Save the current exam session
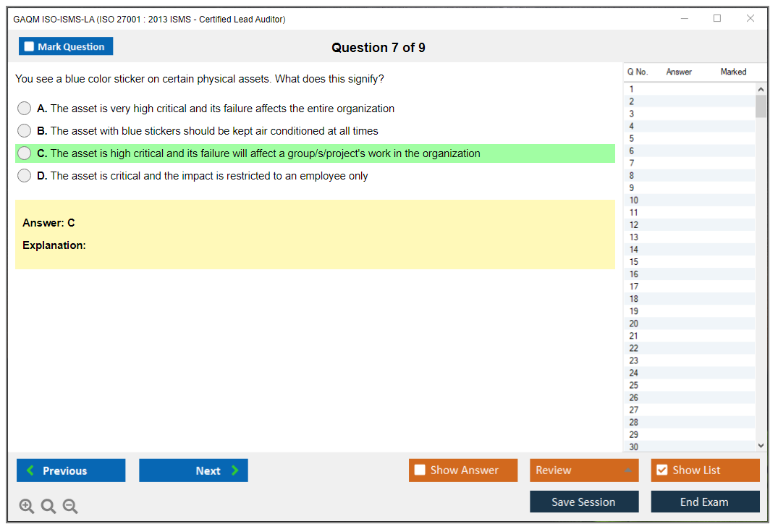Image resolution: width=778 pixels, height=532 pixels. click(584, 502)
